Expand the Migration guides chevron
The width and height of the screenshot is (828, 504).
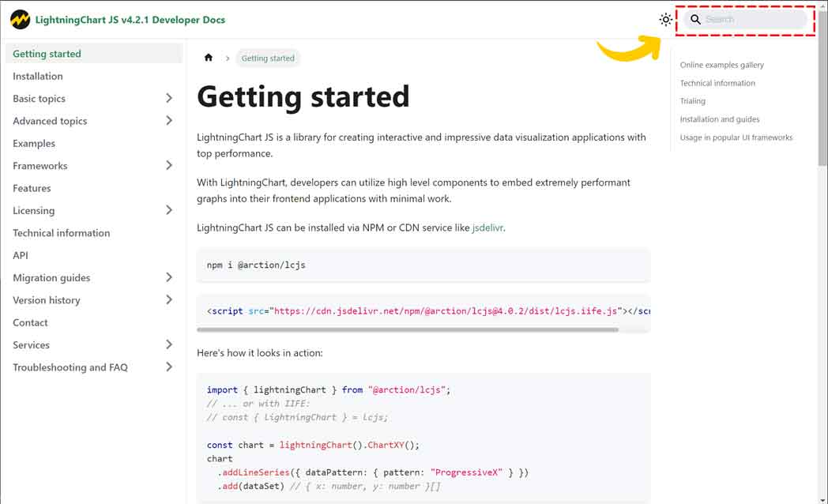pos(169,278)
